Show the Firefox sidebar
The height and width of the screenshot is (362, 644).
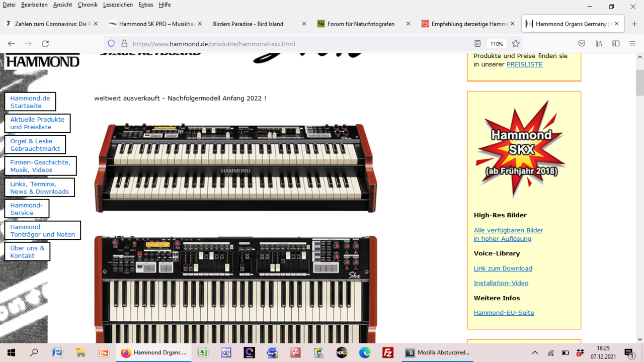[616, 44]
